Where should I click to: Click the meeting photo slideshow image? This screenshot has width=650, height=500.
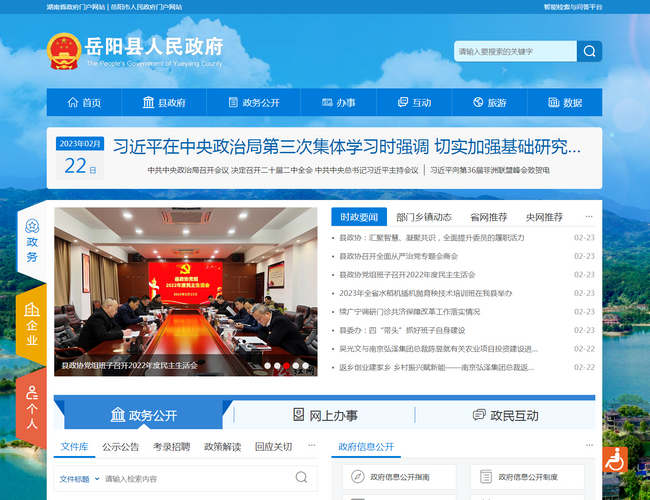(186, 291)
